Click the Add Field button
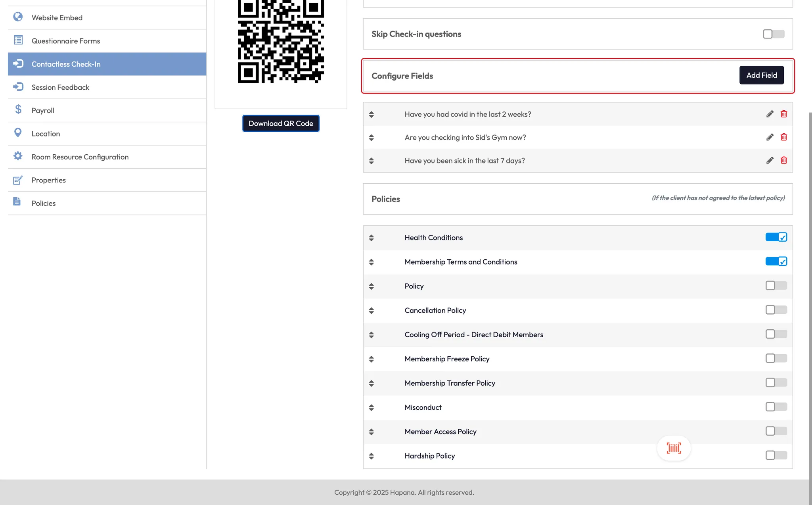The height and width of the screenshot is (505, 812). (761, 75)
